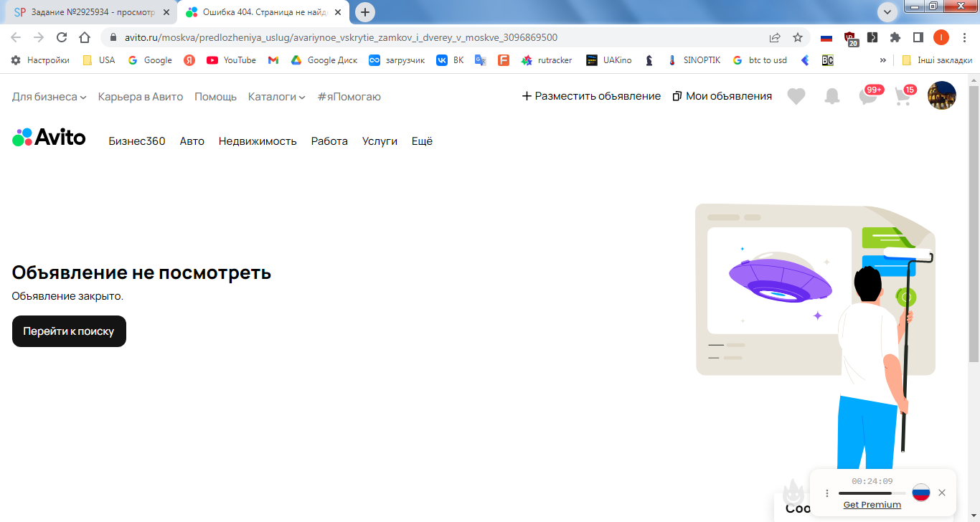This screenshot has width=980, height=522.
Task: Toggle browser side panel icon
Action: click(918, 37)
